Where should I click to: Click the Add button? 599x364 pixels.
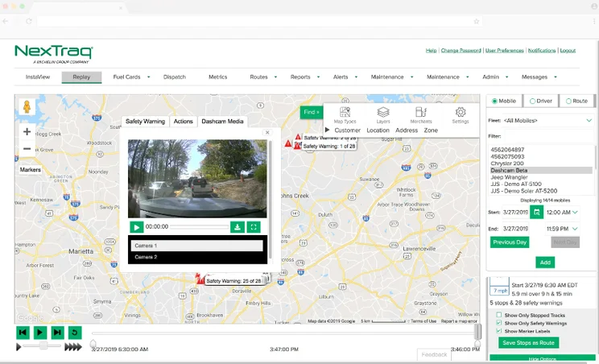click(x=545, y=263)
